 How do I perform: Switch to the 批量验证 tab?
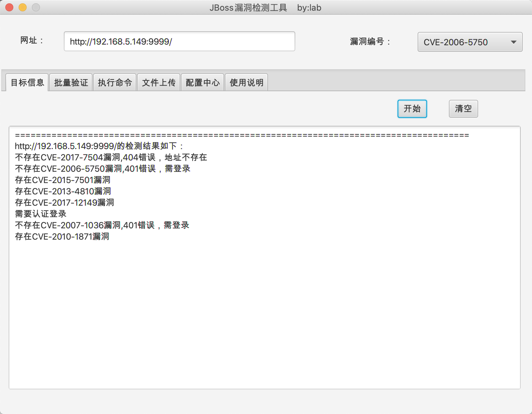(x=71, y=82)
